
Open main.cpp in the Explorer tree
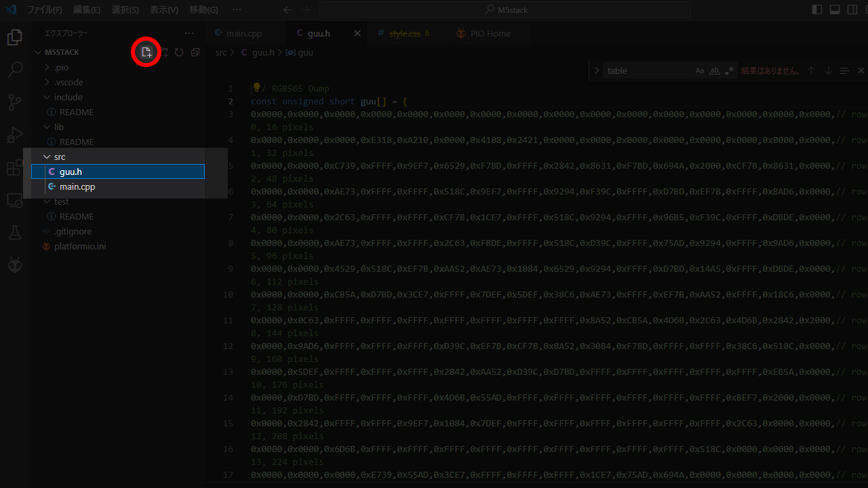(77, 187)
